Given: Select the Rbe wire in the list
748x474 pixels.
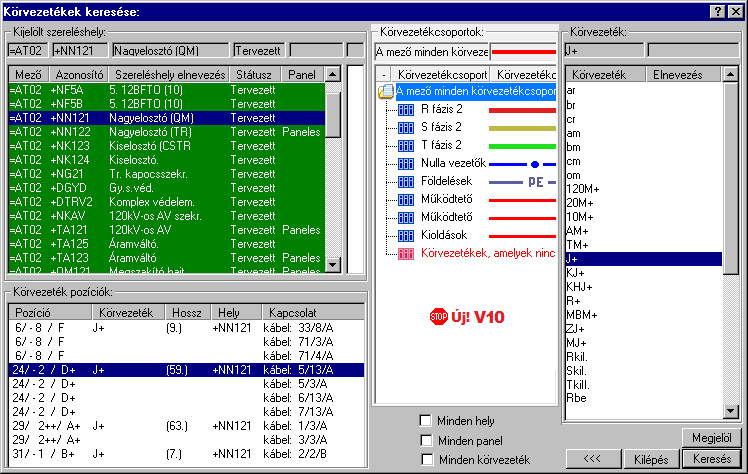Looking at the screenshot, I should pyautogui.click(x=644, y=398).
